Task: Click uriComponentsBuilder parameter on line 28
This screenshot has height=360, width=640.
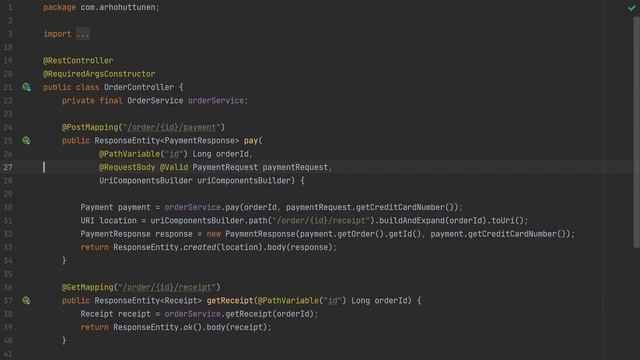Action: pos(244,180)
